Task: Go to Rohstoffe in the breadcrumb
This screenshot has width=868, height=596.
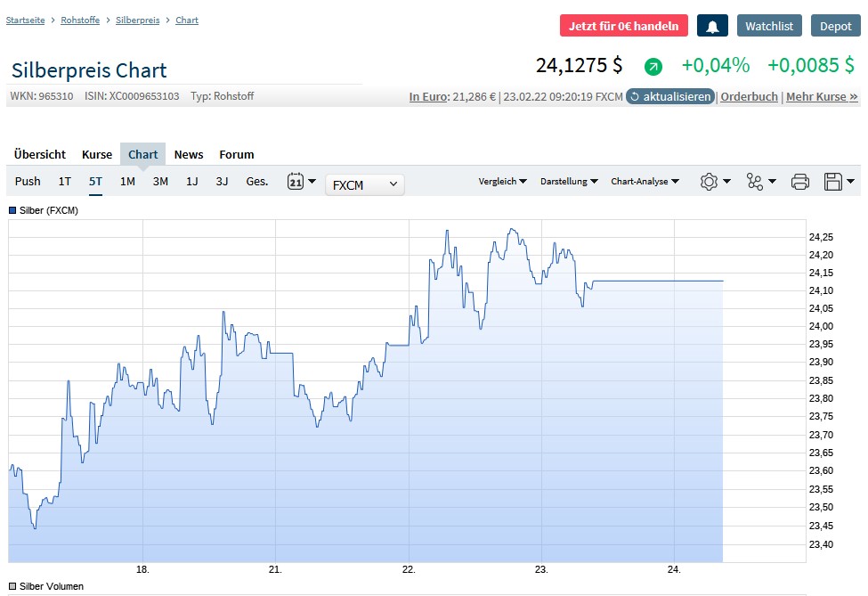Action: (80, 20)
